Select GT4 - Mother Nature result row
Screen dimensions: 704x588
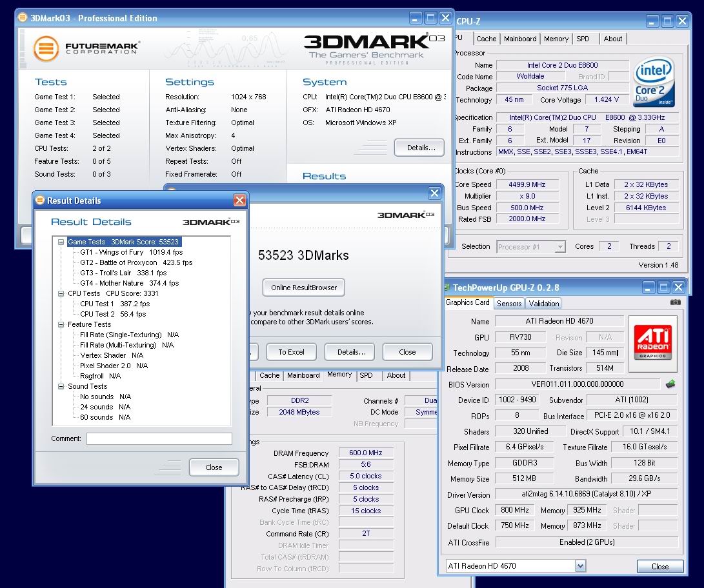click(x=129, y=283)
